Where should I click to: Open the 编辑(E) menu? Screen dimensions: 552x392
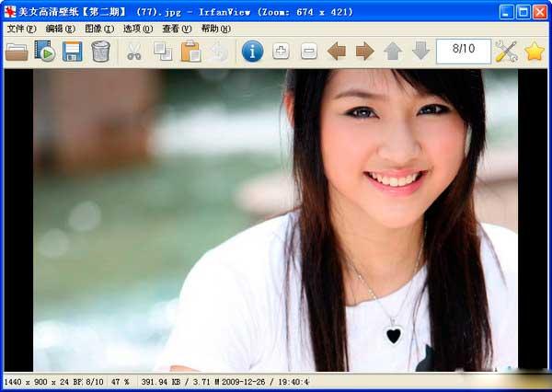[60, 29]
